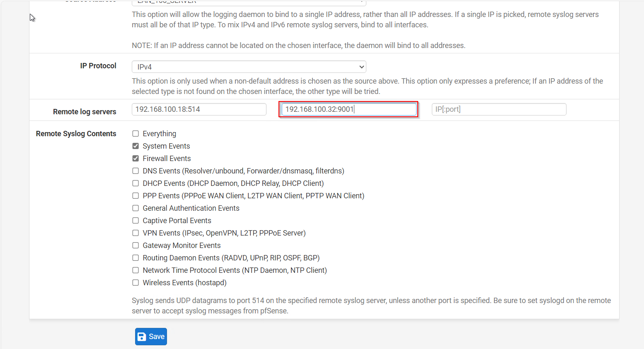This screenshot has height=349, width=644.
Task: Enable PPP Events logging
Action: click(136, 196)
